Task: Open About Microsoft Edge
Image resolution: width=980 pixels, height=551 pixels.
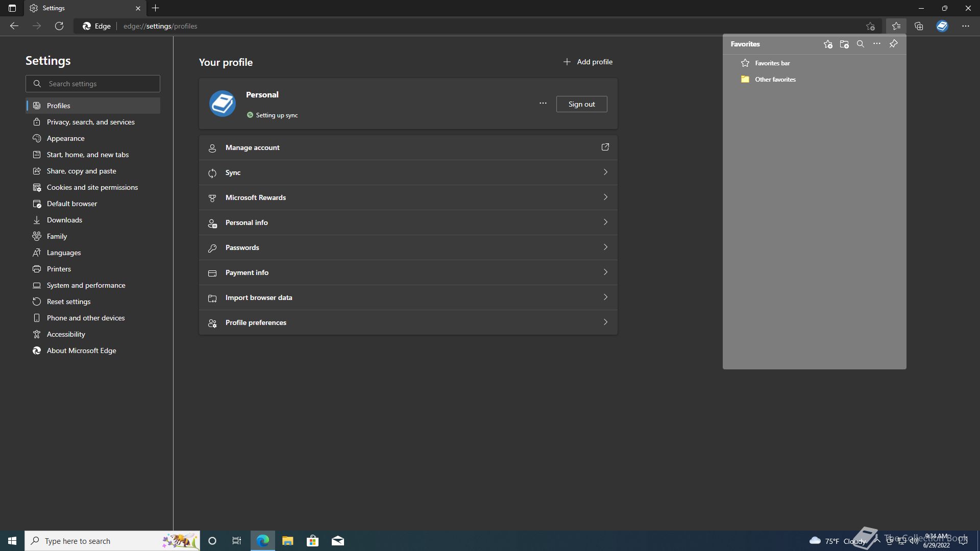Action: [x=93, y=350]
